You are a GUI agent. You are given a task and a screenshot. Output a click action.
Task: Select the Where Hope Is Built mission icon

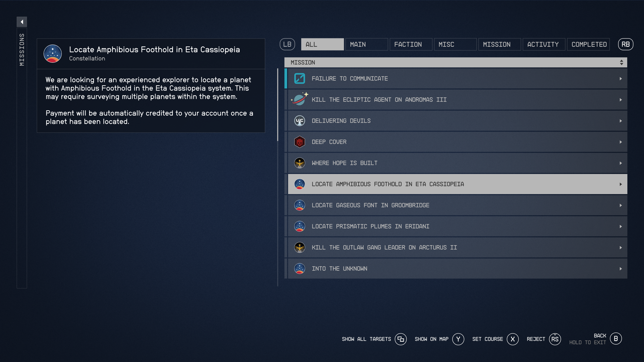[300, 163]
